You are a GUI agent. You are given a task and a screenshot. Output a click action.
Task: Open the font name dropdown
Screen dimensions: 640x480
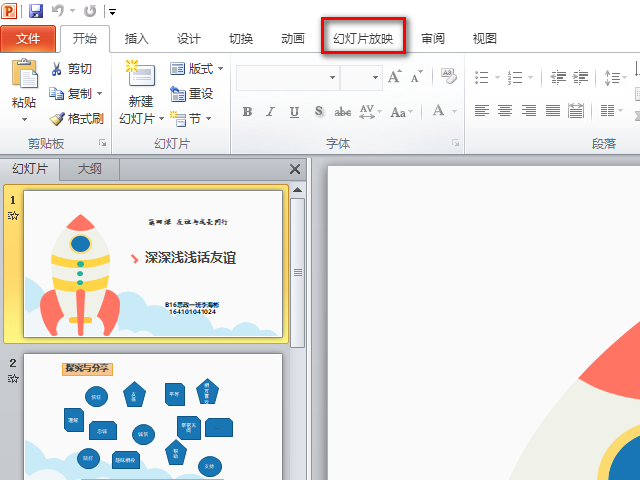point(332,78)
